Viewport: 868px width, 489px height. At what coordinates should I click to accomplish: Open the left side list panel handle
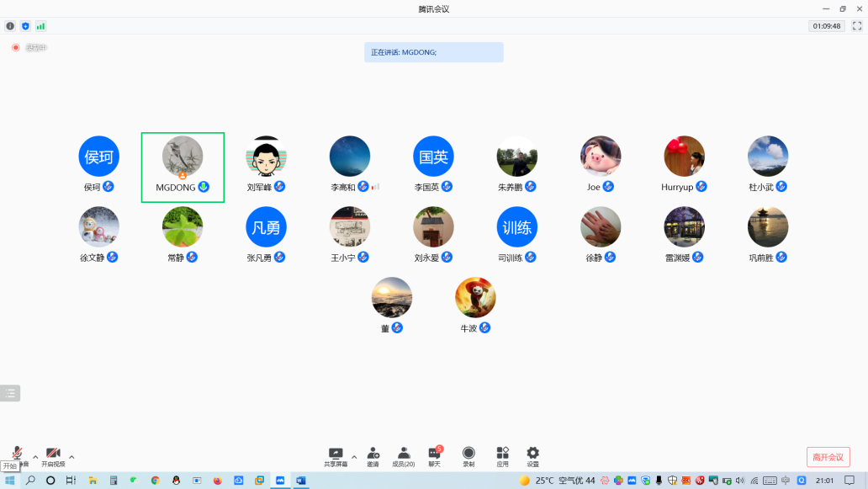click(x=10, y=393)
